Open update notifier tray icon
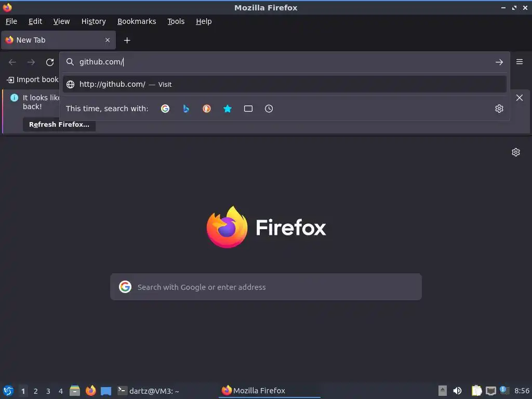Viewport: 532px width, 399px height. pyautogui.click(x=504, y=390)
